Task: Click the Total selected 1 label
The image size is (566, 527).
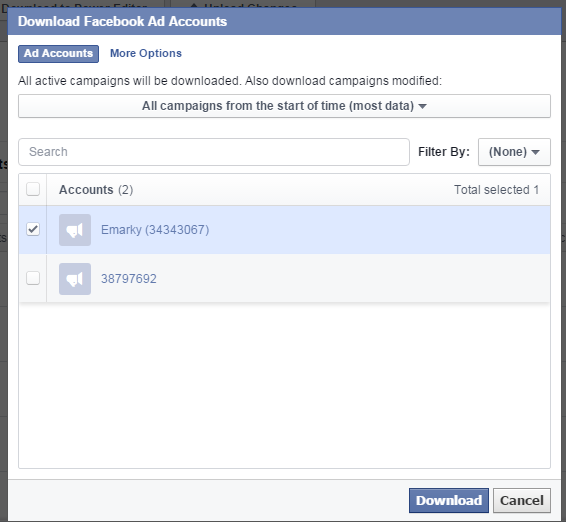Action: pyautogui.click(x=496, y=190)
